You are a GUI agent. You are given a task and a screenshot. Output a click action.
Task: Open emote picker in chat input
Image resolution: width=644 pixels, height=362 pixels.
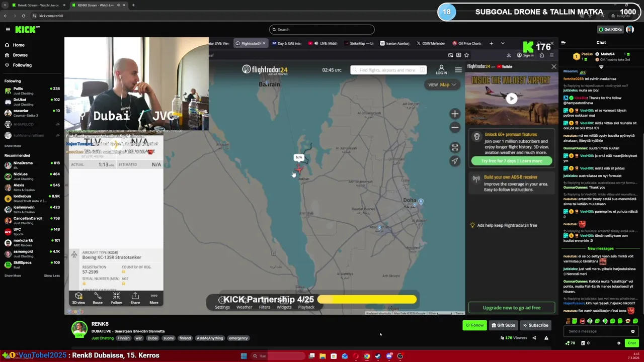pos(633,331)
